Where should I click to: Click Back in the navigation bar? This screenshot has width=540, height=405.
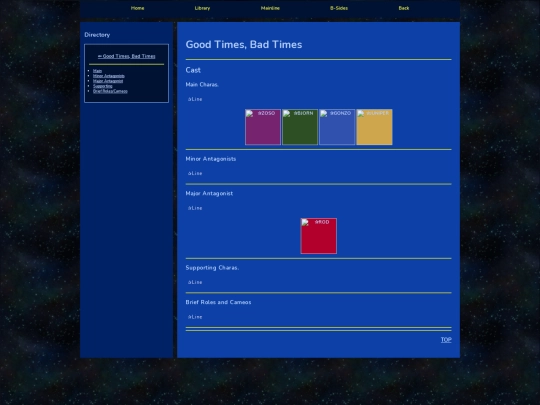404,8
